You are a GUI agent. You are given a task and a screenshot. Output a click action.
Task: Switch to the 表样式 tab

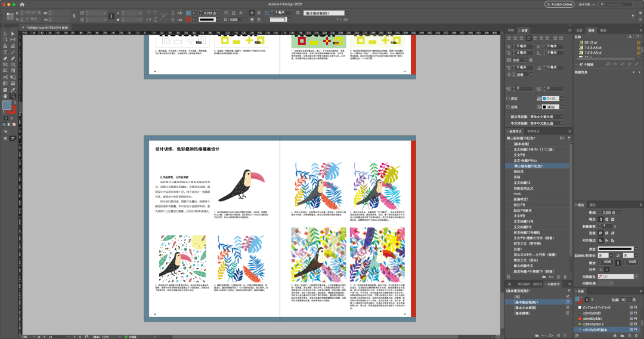538,284
